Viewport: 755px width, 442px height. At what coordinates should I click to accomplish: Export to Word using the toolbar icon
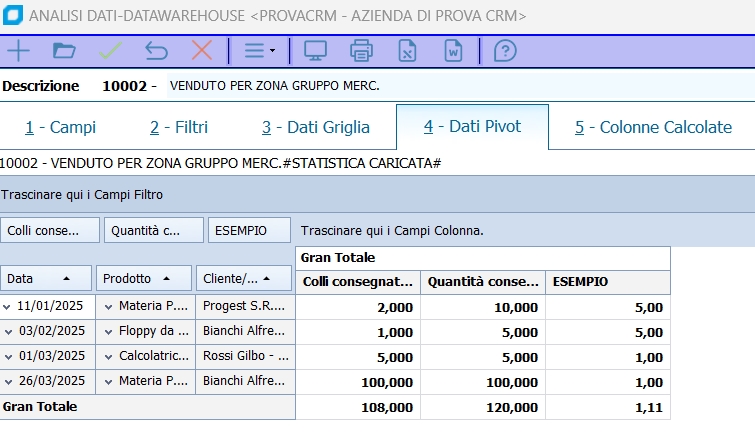(x=453, y=50)
